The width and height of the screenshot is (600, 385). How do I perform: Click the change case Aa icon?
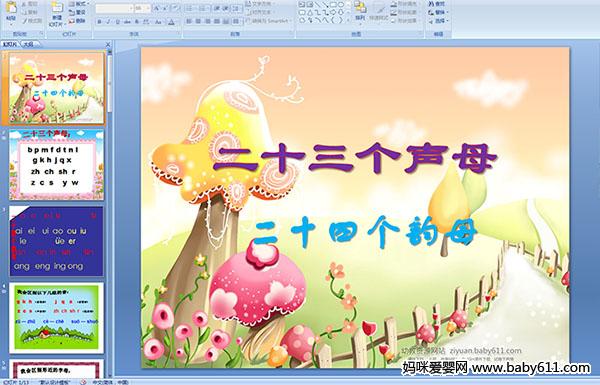tap(158, 22)
